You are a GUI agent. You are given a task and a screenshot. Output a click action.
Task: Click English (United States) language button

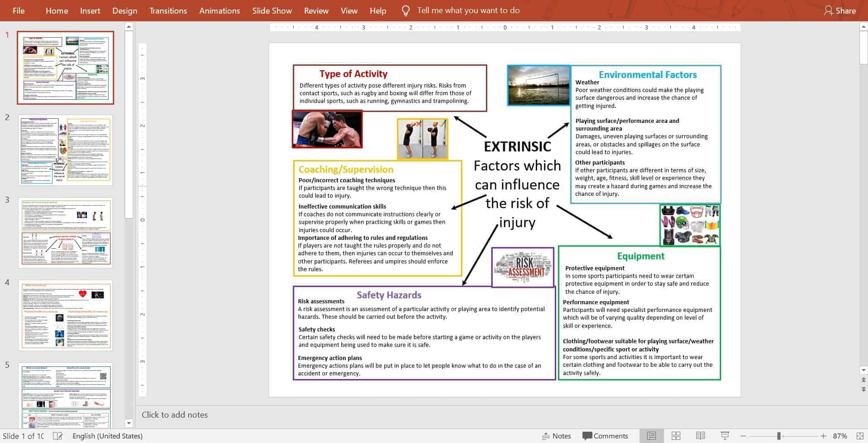pyautogui.click(x=107, y=436)
